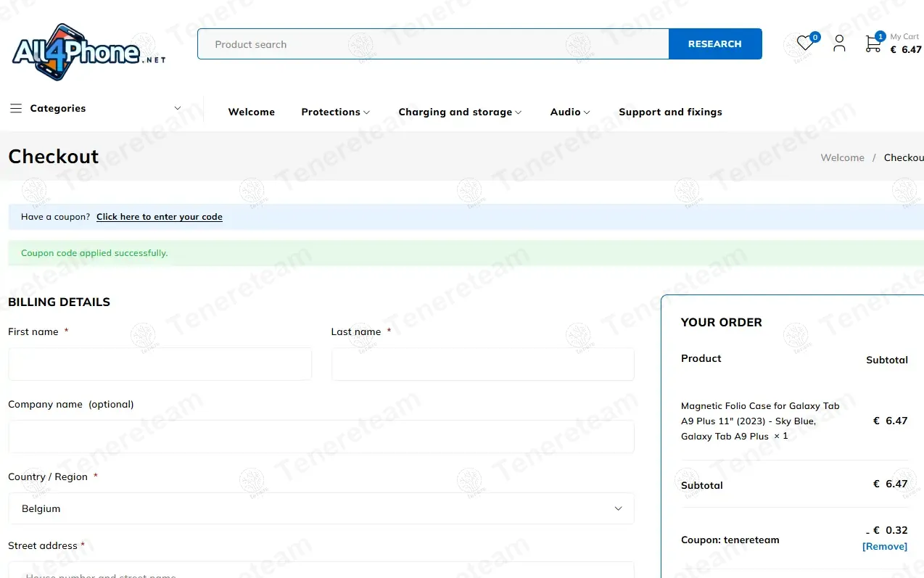Click into the Last name field
Screen dimensions: 924x578
tap(483, 364)
